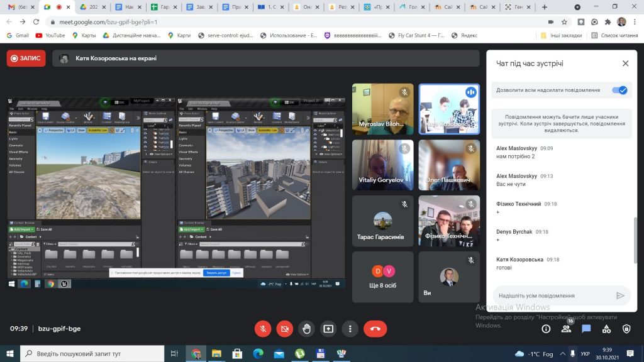Screen dimensions: 644x362
Task: Select the Ще 8 осіб participants tile
Action: (x=382, y=277)
